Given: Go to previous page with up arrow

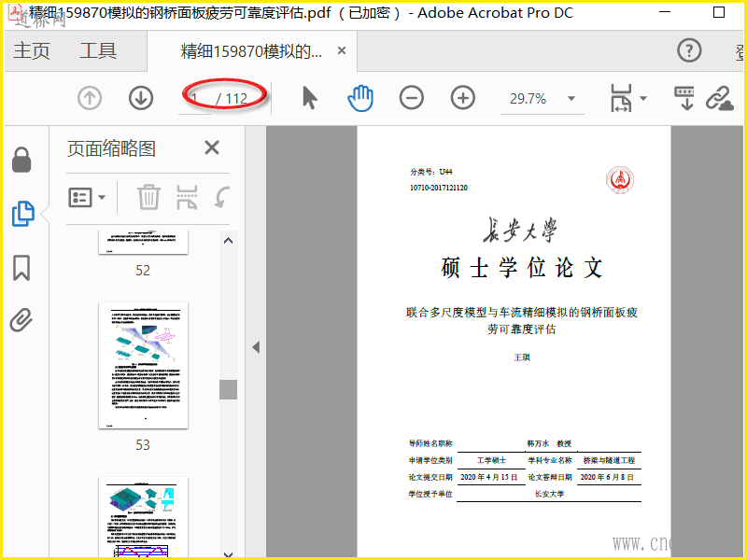Looking at the screenshot, I should pos(90,98).
